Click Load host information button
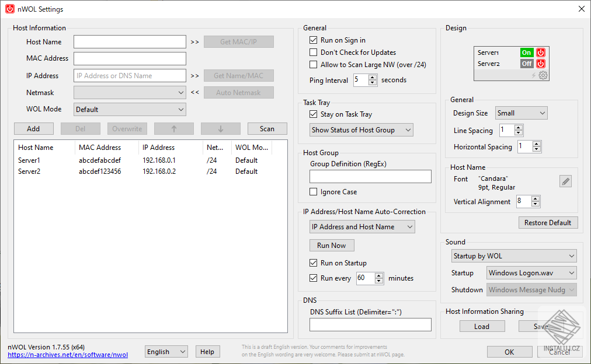 click(x=482, y=326)
